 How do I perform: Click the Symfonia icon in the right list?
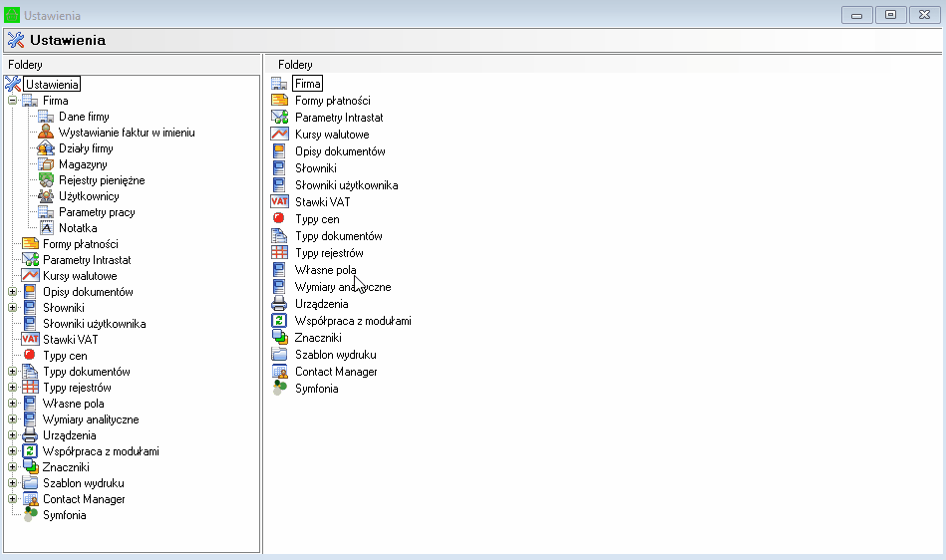[279, 389]
